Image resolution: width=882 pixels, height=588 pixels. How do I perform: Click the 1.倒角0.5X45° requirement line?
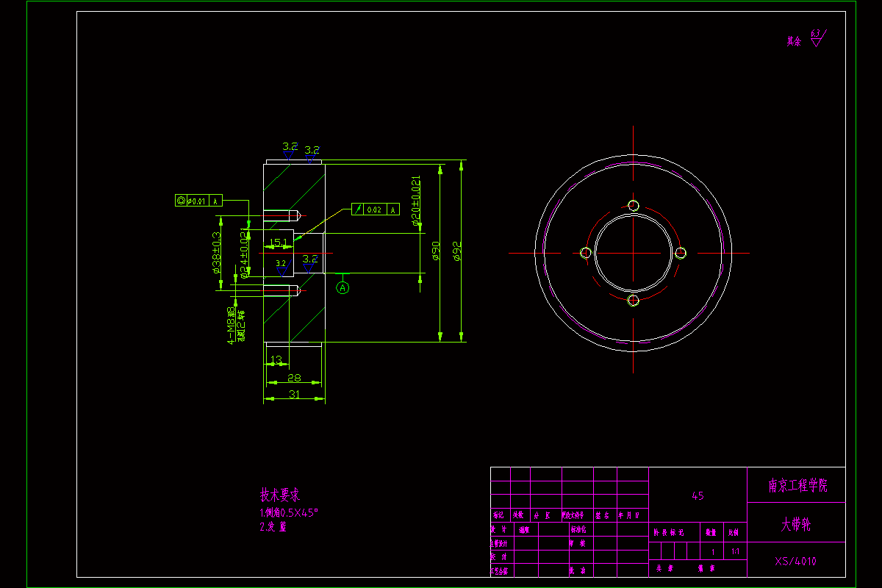coord(288,512)
